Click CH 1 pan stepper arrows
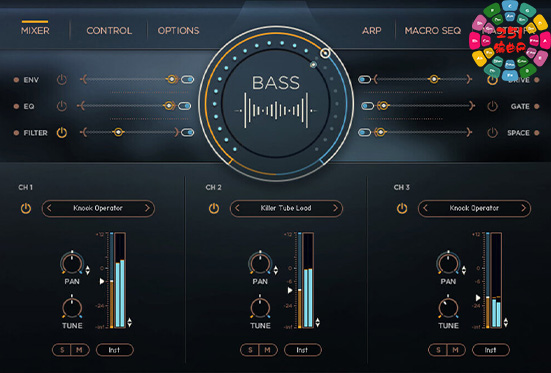Image resolution: width=551 pixels, height=373 pixels. (87, 270)
